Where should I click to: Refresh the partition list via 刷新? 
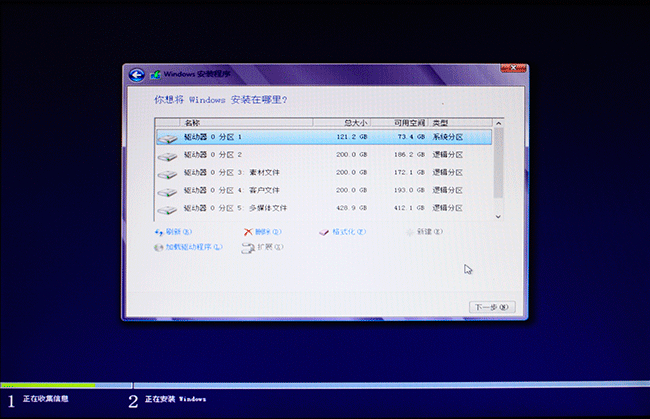pos(179,232)
